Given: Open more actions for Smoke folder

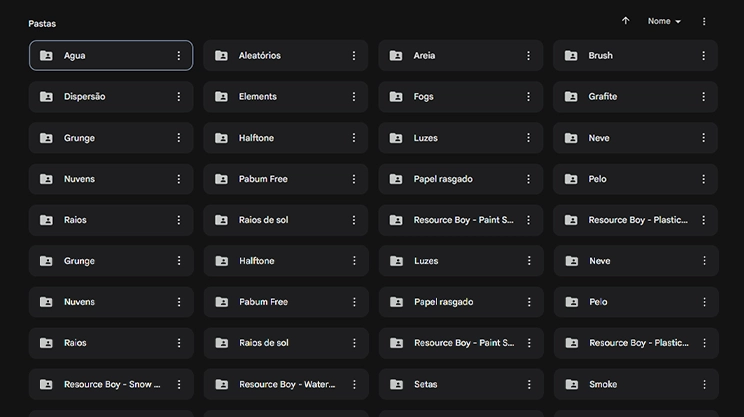Looking at the screenshot, I should coord(704,384).
